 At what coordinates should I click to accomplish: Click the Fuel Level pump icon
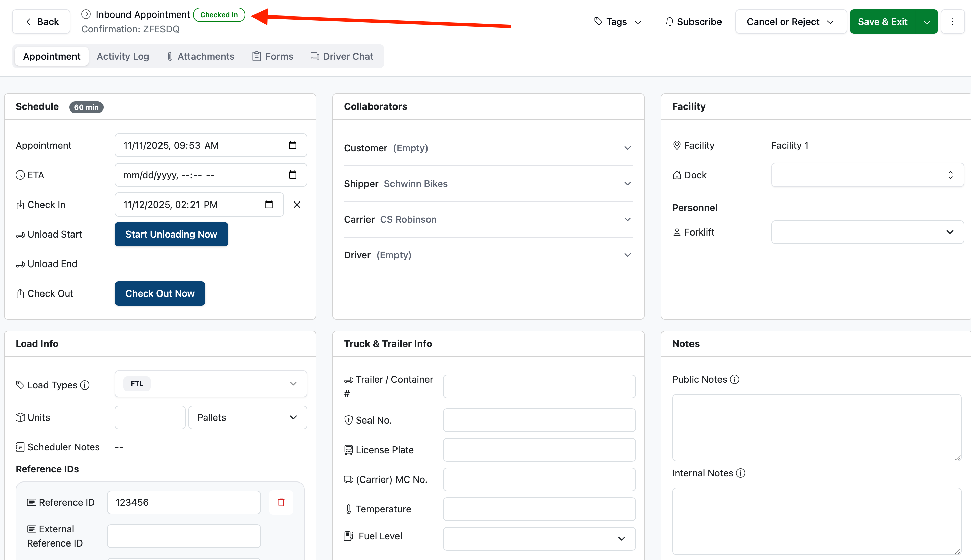349,536
